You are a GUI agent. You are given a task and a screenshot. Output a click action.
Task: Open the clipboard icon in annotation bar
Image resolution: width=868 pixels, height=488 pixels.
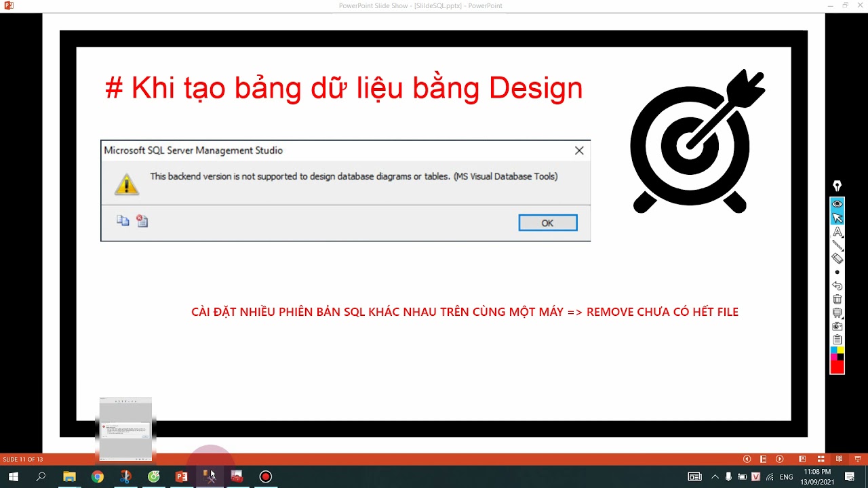point(837,340)
